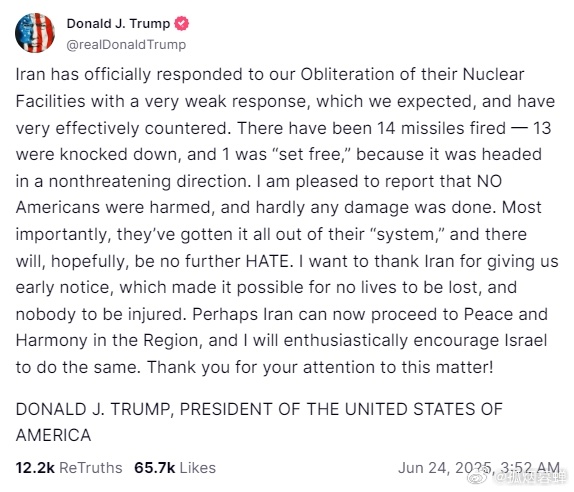Viewport: 574px width, 492px height.
Task: Visit the @realDonaldTrump handle link
Action: pos(126,45)
